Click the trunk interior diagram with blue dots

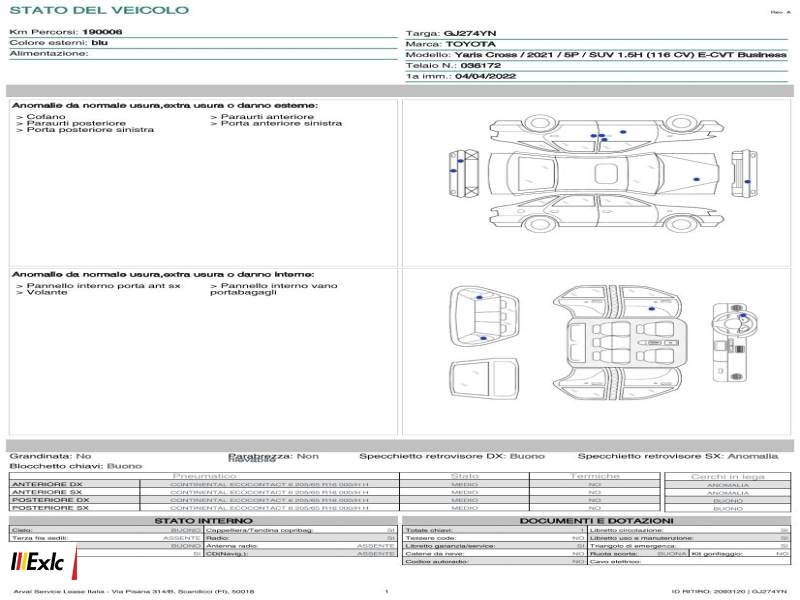484,317
